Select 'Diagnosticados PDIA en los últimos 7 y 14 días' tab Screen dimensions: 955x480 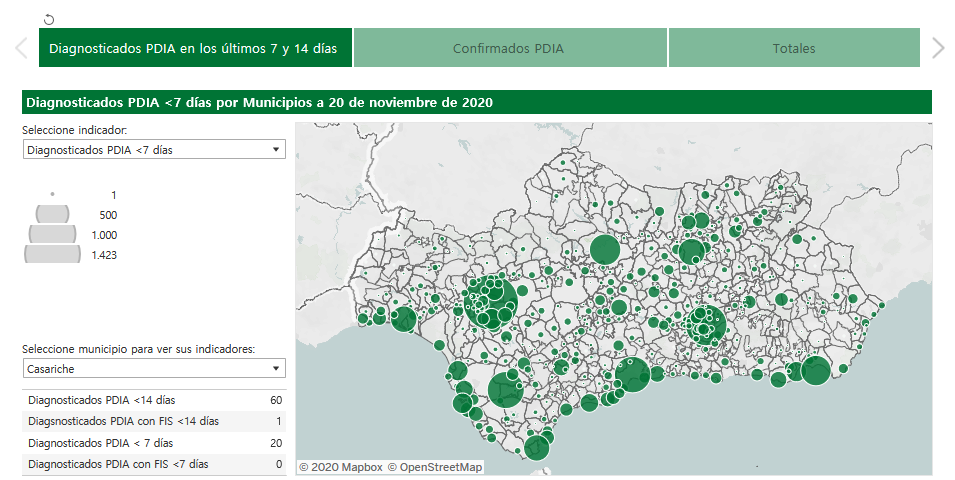(x=194, y=48)
